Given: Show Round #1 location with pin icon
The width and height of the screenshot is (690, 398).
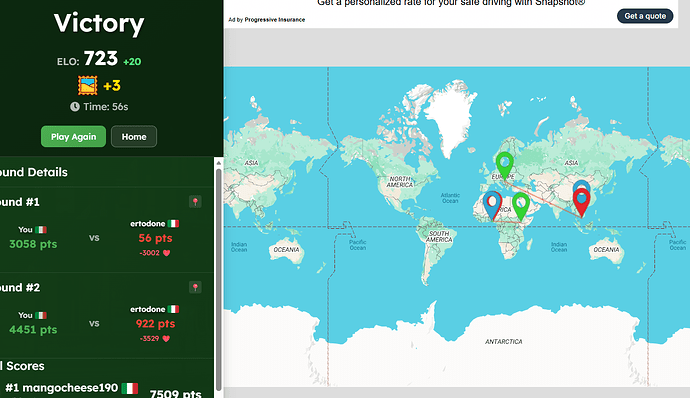Looking at the screenshot, I should click(195, 202).
